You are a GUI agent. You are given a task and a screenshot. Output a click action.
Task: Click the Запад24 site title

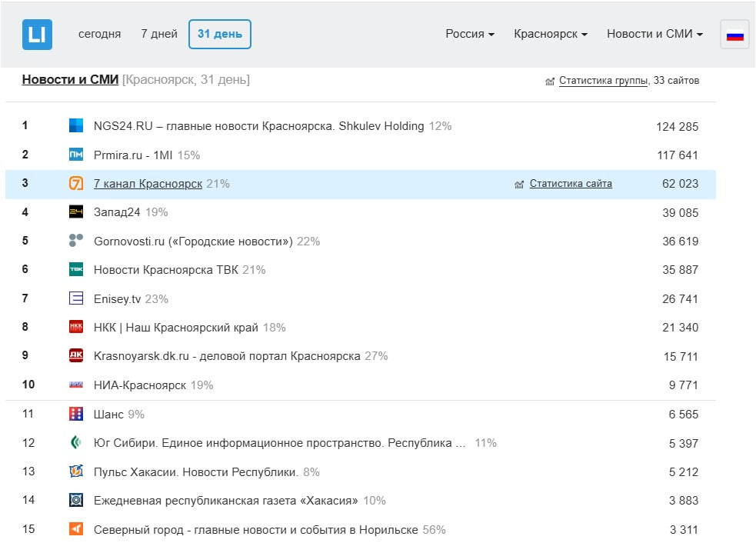click(117, 212)
